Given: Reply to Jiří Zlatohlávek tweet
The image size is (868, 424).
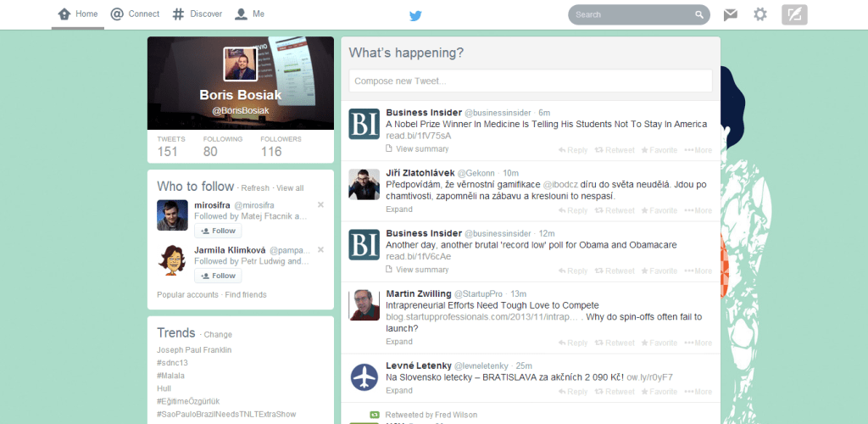Looking at the screenshot, I should click(x=573, y=210).
